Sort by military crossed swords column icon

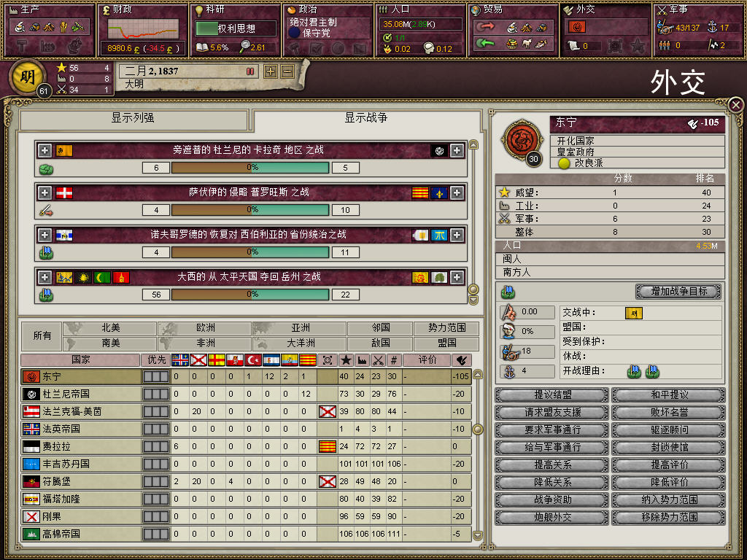(378, 360)
